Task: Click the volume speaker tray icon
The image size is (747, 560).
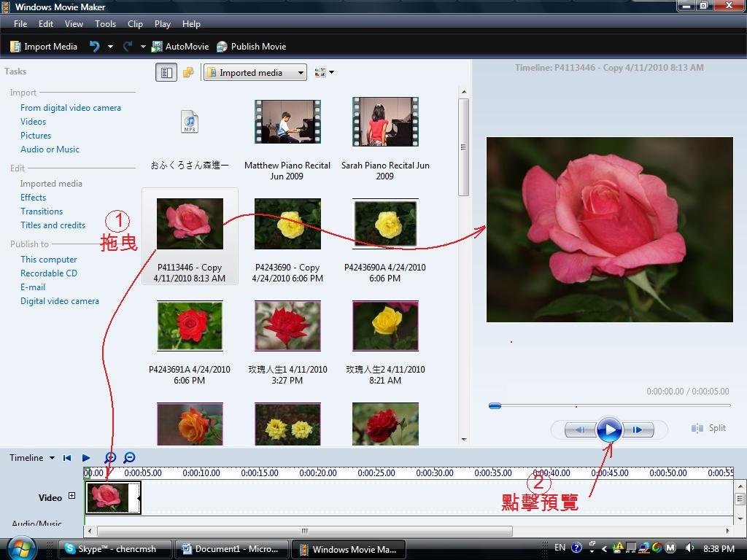Action: pos(689,548)
